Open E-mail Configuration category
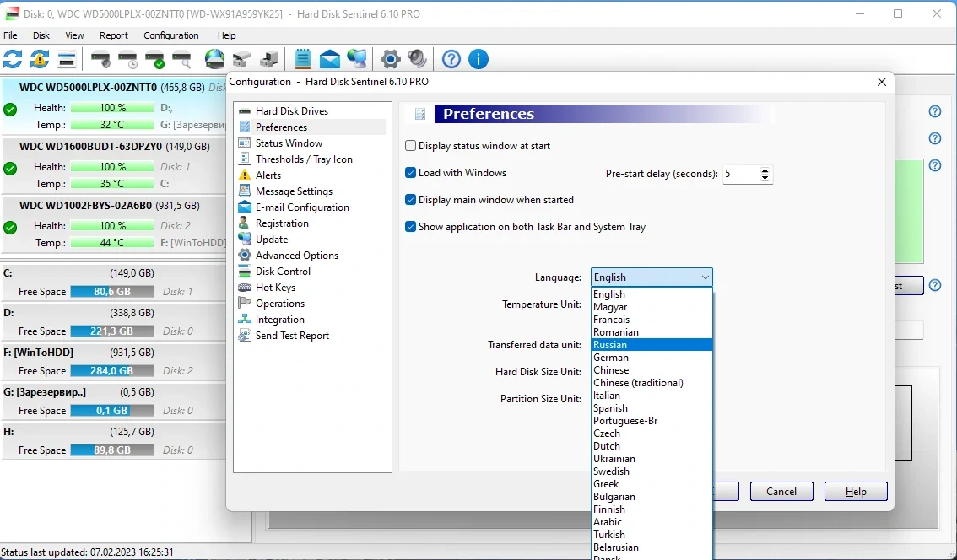 302,207
